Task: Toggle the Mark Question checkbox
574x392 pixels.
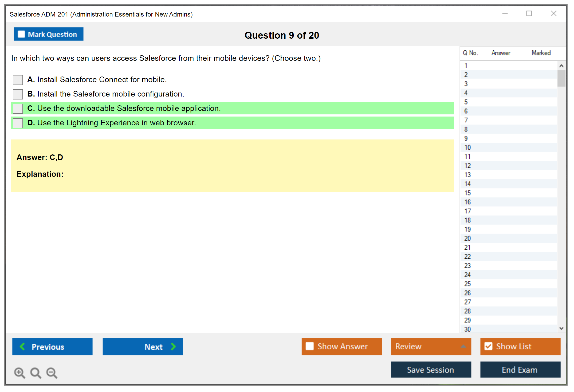Action: [22, 34]
